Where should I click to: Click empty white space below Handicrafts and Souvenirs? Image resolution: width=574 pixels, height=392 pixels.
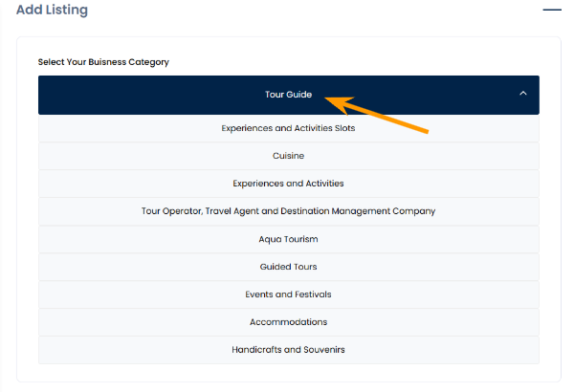pyautogui.click(x=288, y=373)
